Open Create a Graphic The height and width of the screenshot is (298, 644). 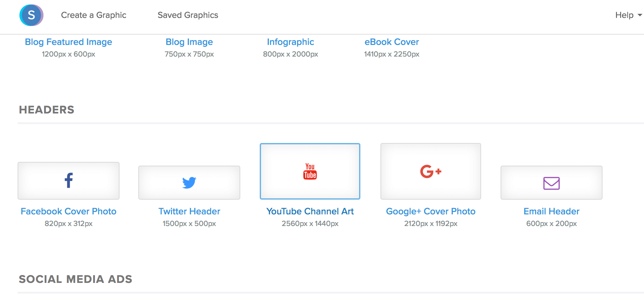(94, 15)
